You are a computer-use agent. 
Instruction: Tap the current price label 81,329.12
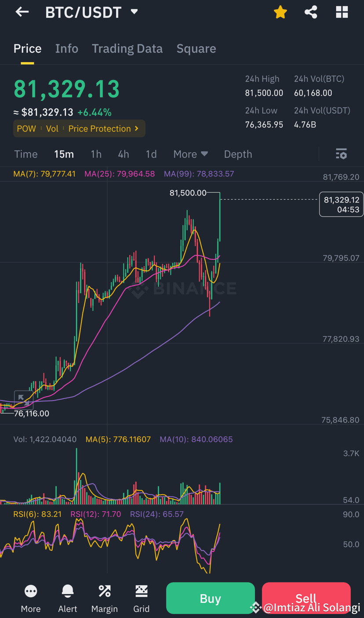341,204
